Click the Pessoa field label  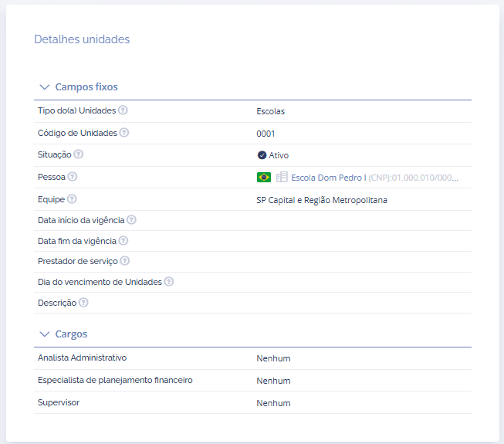[52, 177]
